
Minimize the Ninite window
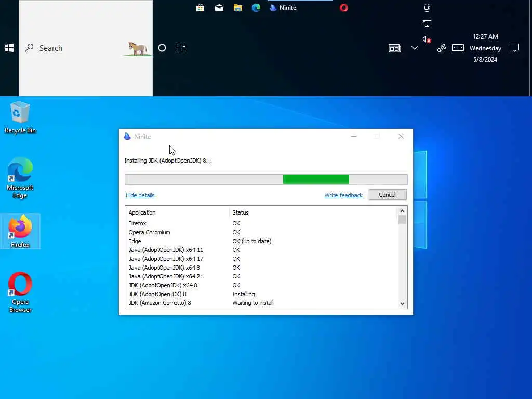pyautogui.click(x=354, y=136)
